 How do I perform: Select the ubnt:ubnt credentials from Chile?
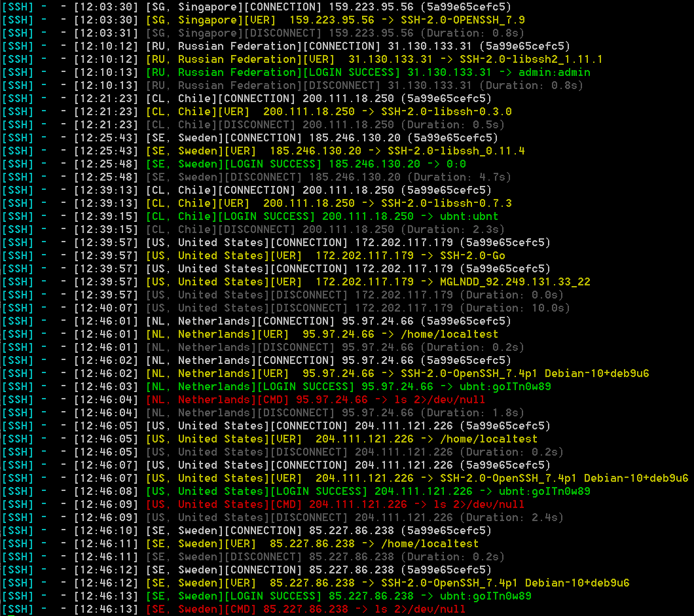(469, 216)
